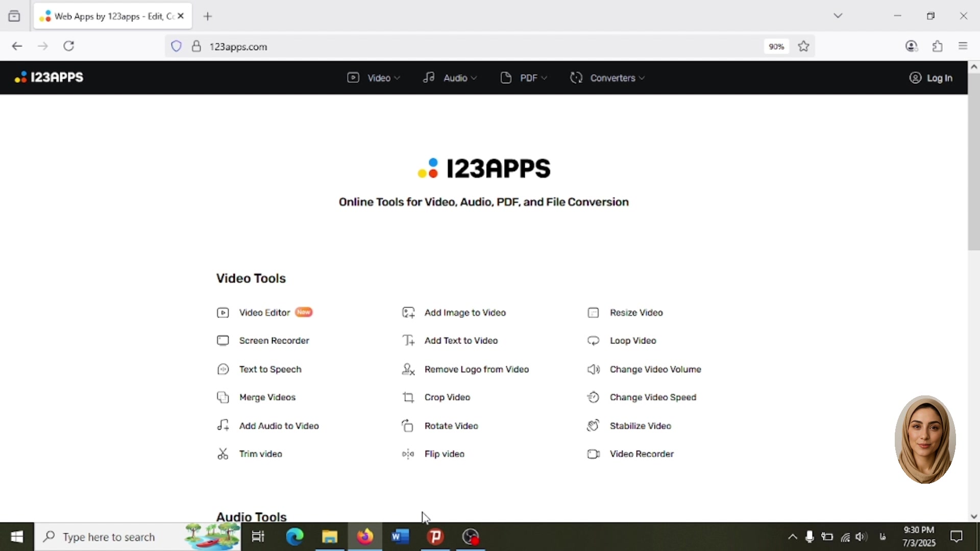Open the Add Audio to Video link
Viewport: 980px width, 551px height.
pyautogui.click(x=279, y=426)
